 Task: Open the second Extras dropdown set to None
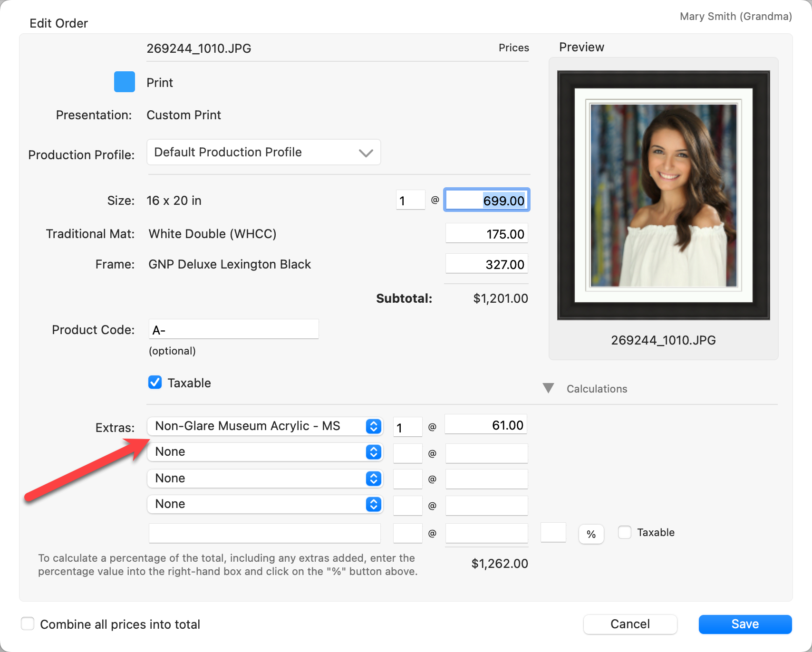[265, 452]
